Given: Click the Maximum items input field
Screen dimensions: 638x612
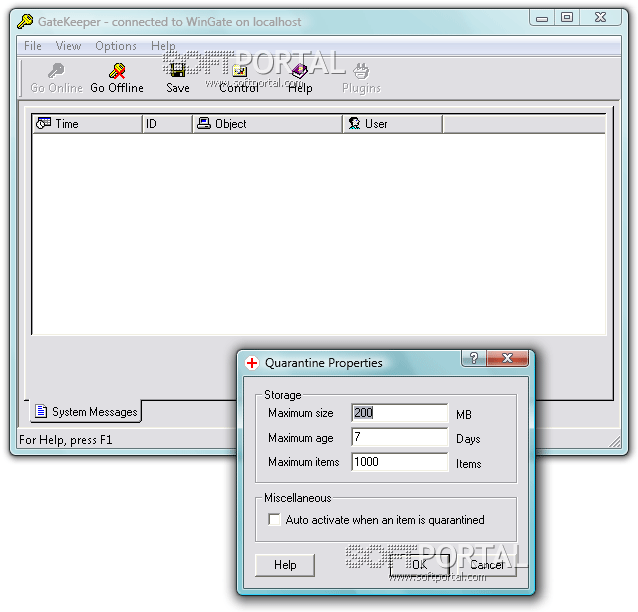Looking at the screenshot, I should (400, 462).
